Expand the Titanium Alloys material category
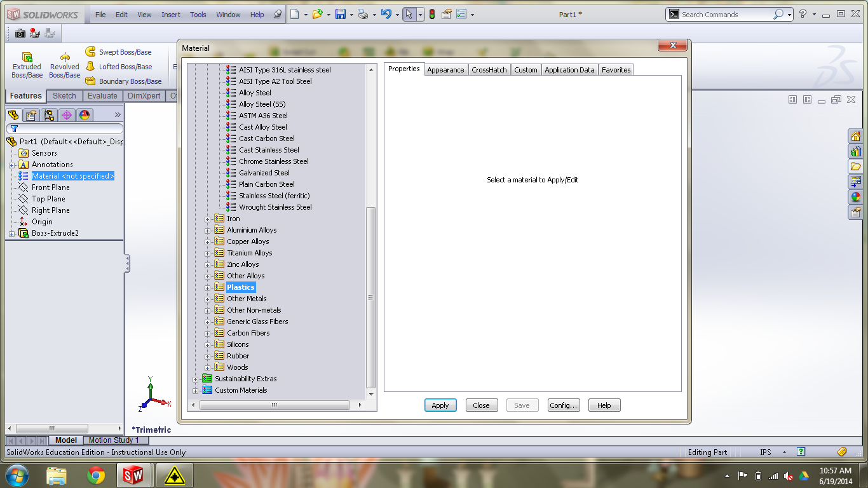 tap(207, 253)
